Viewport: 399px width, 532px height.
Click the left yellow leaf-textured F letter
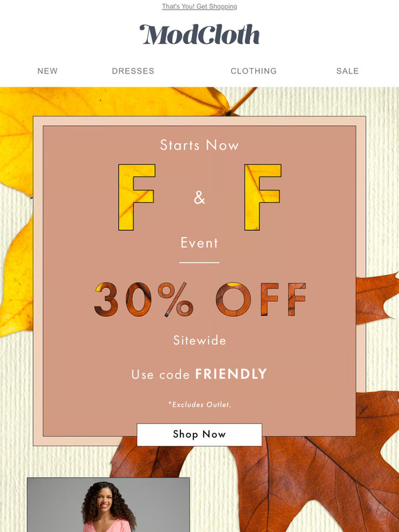click(136, 197)
